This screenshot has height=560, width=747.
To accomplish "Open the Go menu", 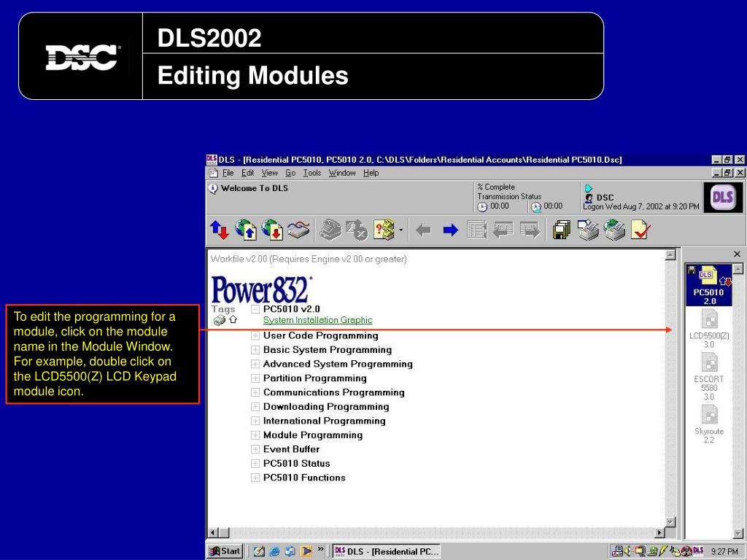I will coord(290,173).
